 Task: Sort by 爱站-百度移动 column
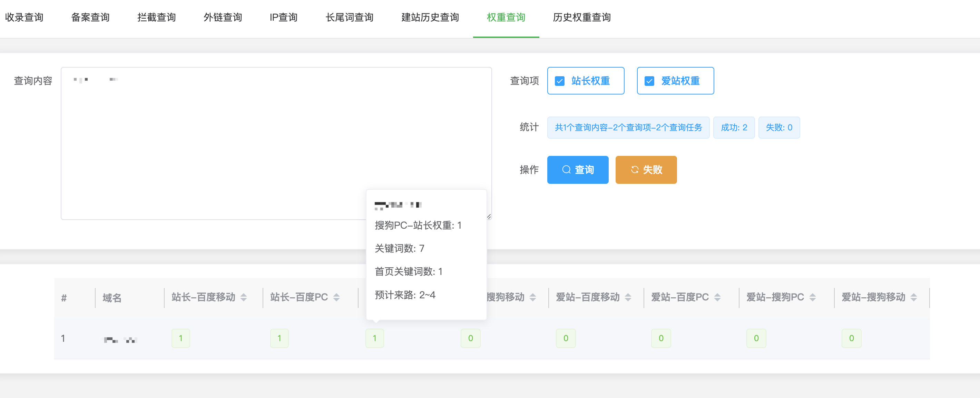pyautogui.click(x=628, y=298)
